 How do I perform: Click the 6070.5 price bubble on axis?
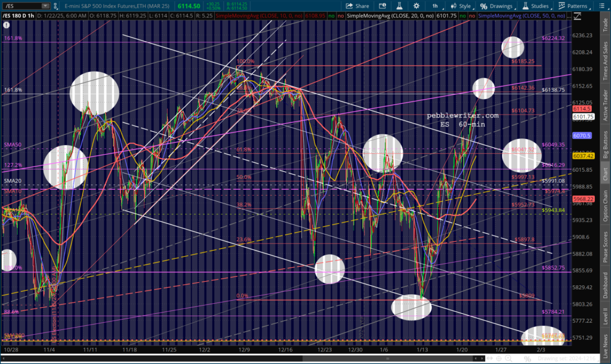click(x=582, y=135)
